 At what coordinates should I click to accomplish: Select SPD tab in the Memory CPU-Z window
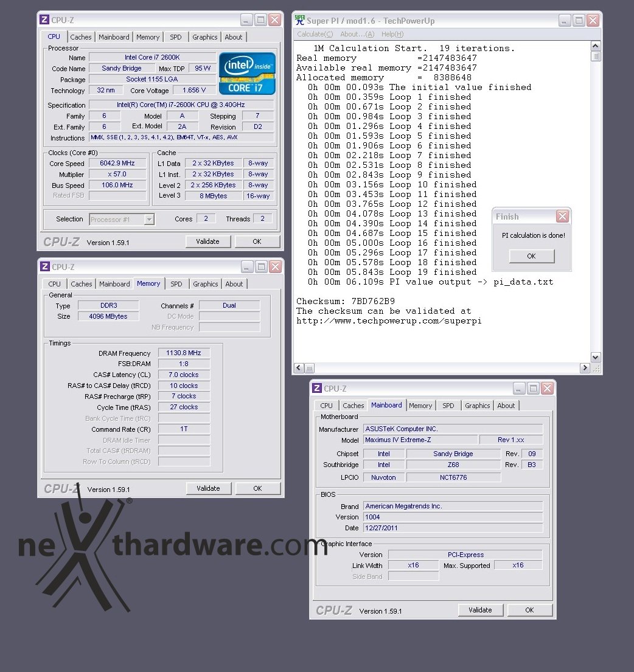(x=176, y=284)
